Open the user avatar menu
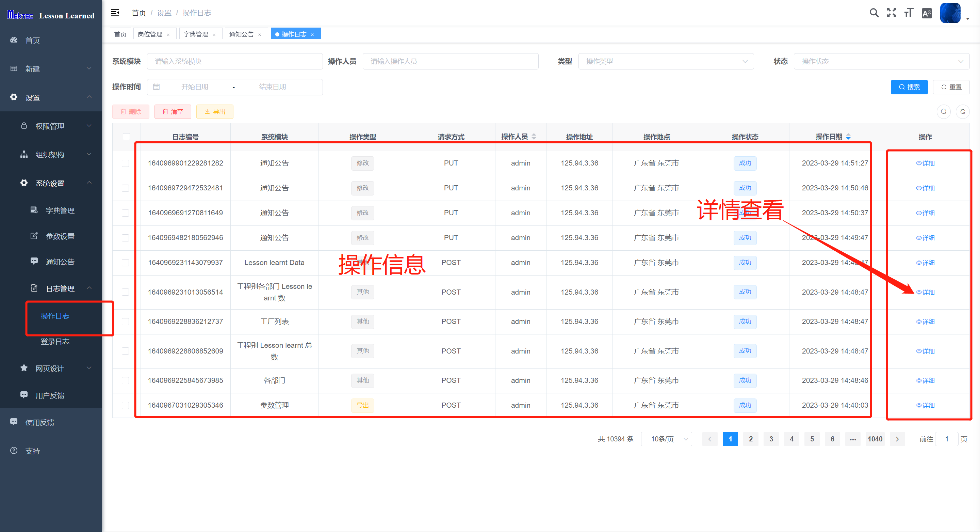 pos(950,13)
